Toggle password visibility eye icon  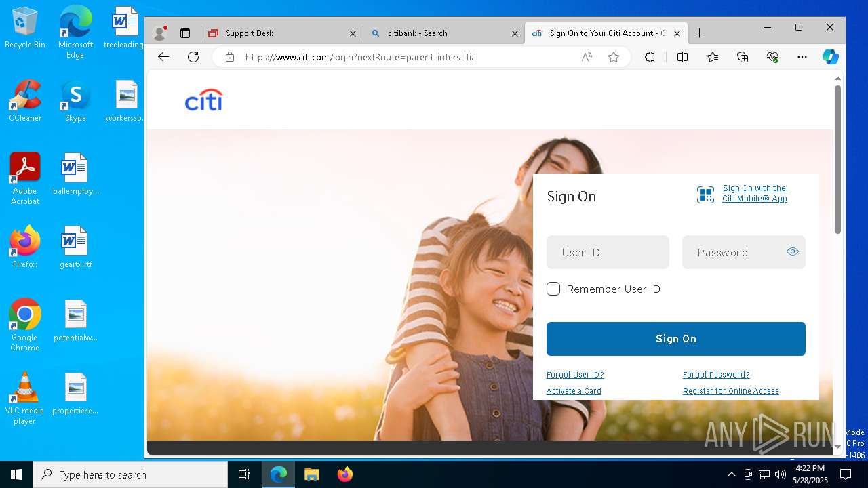tap(792, 251)
